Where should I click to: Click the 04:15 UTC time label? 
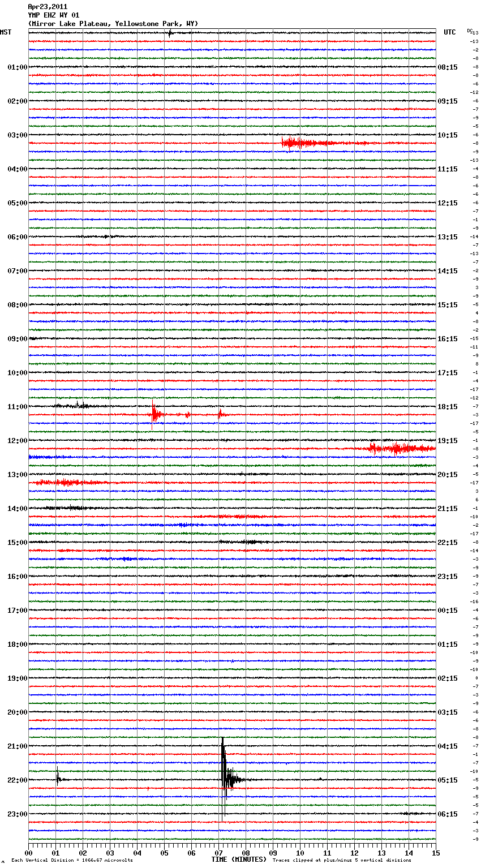pyautogui.click(x=448, y=746)
